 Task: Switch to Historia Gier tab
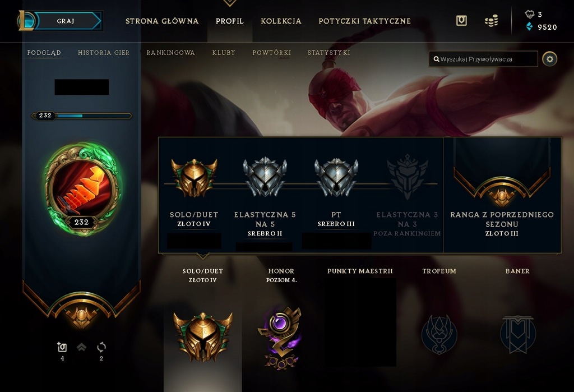pos(104,53)
